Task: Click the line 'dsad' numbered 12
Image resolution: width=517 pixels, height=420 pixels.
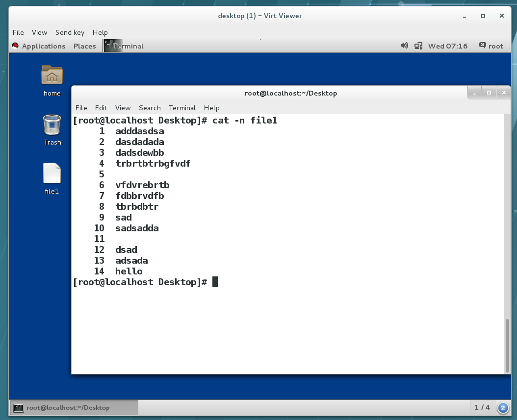Action: (126, 250)
